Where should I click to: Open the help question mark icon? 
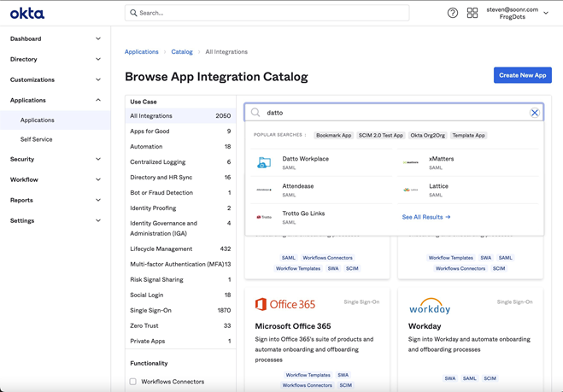453,13
